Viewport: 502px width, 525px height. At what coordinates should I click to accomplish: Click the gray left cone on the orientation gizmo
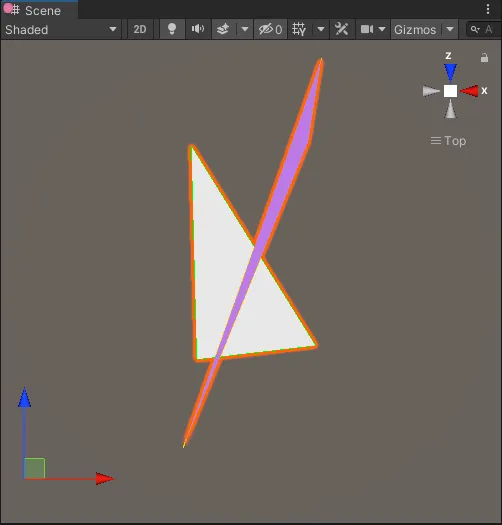431,91
